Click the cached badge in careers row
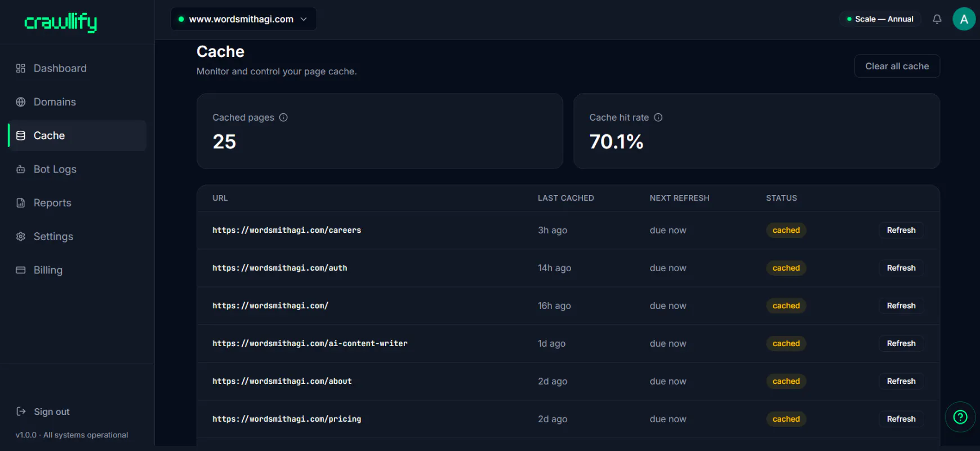The width and height of the screenshot is (980, 451). (786, 230)
